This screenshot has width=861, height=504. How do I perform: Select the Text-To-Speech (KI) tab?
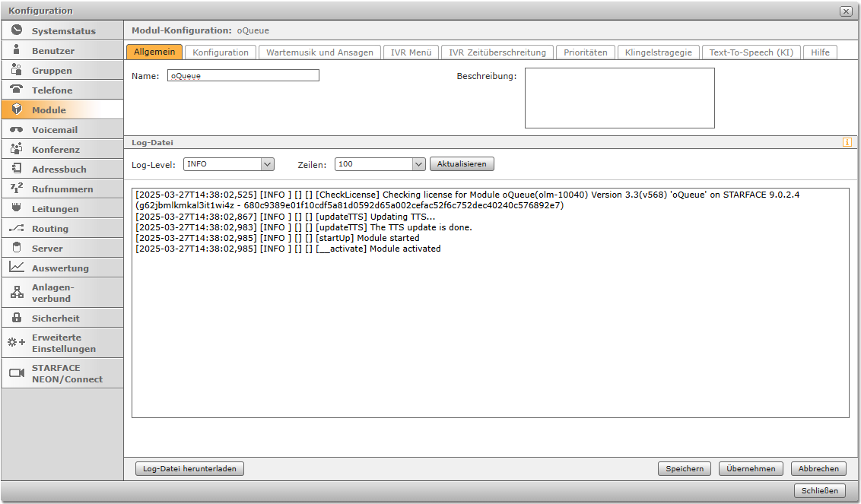[x=751, y=52]
